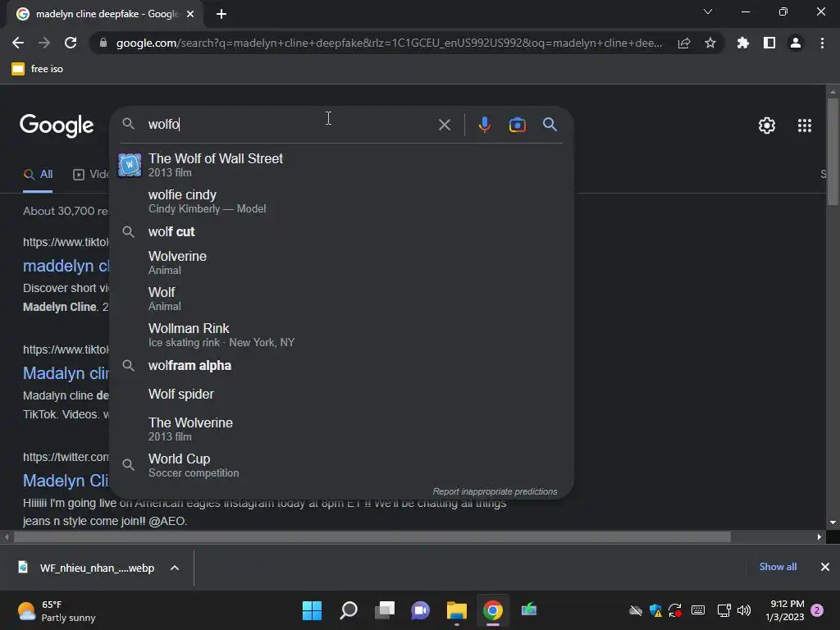Click the horizontal scrollbar thumb
Image resolution: width=840 pixels, height=630 pixels.
tap(372, 536)
